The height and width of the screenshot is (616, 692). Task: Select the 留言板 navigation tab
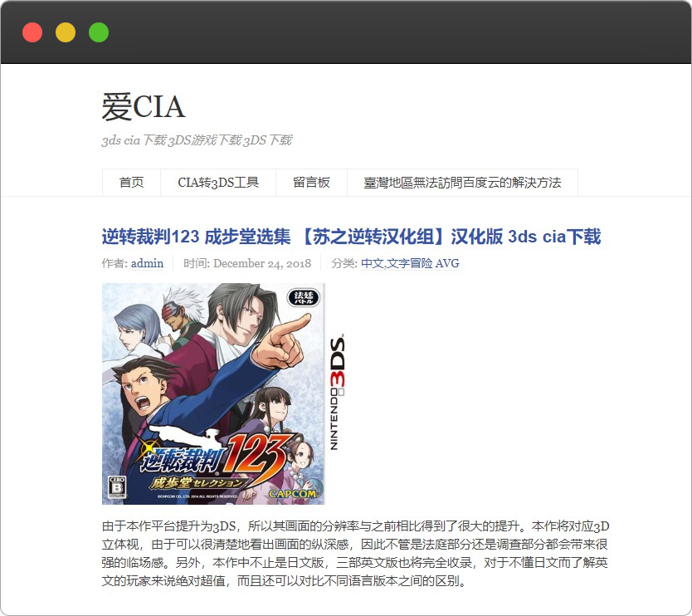point(311,183)
